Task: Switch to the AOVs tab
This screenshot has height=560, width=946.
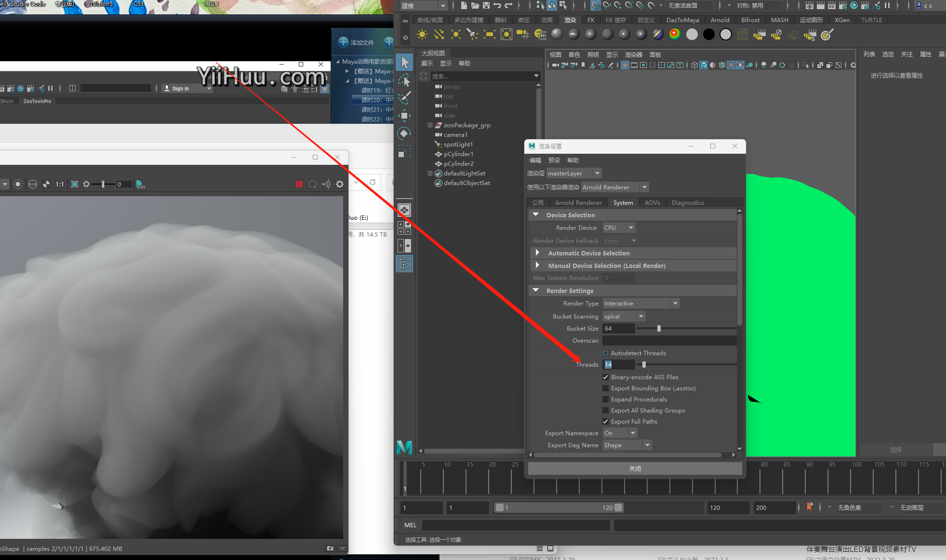Action: pos(652,203)
